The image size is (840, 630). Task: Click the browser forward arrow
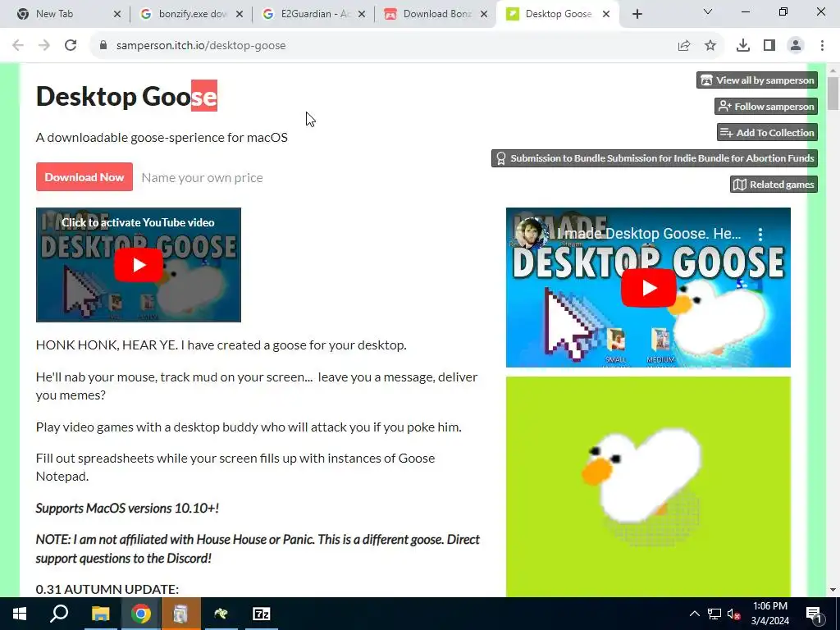tap(44, 46)
